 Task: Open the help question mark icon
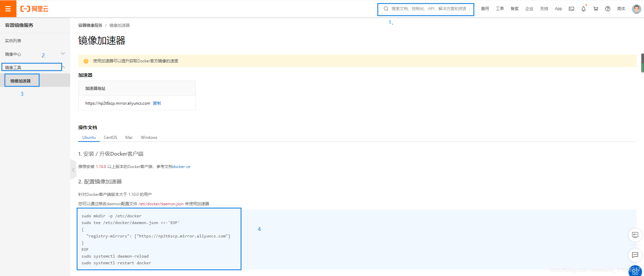(x=608, y=9)
